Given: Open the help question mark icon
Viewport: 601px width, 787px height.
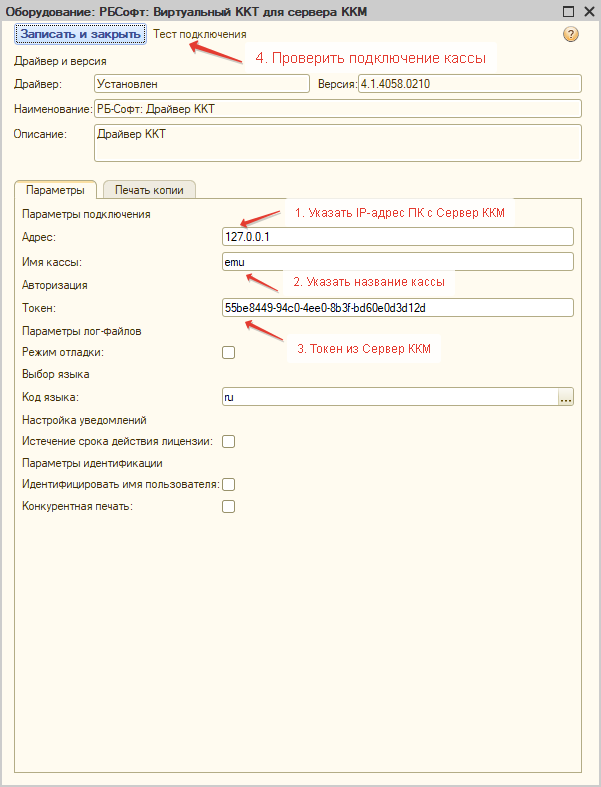Looking at the screenshot, I should pos(570,34).
